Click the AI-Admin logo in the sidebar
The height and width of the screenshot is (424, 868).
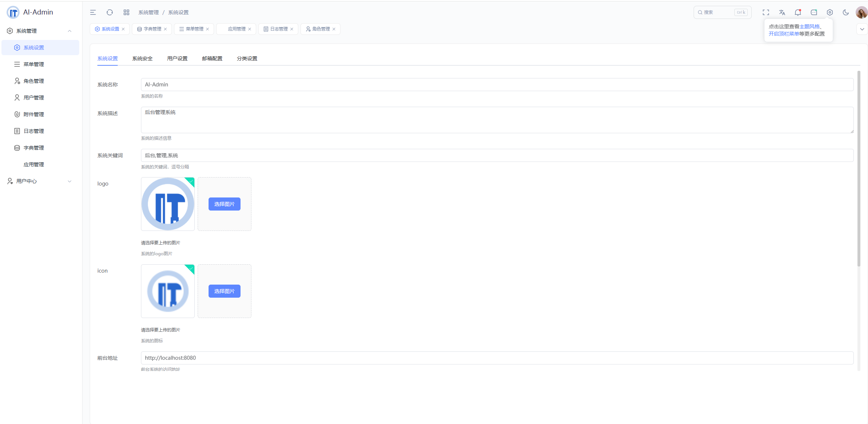pyautogui.click(x=13, y=12)
